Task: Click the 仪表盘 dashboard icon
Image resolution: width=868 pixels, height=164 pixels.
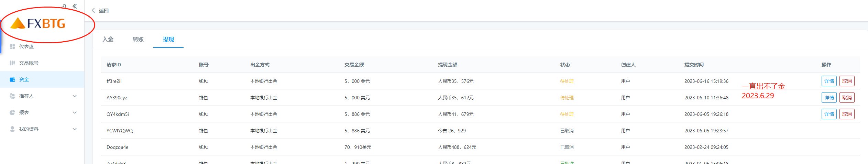Action: pos(12,46)
